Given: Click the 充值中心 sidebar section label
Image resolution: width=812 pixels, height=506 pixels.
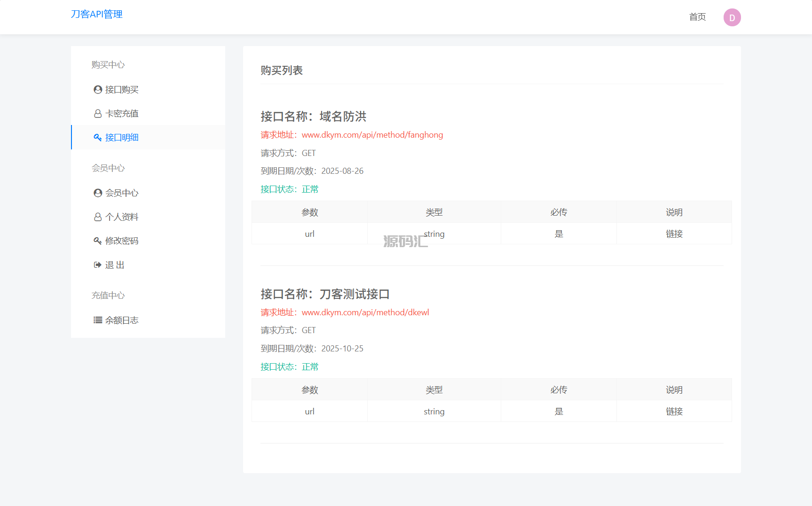Looking at the screenshot, I should 108,296.
